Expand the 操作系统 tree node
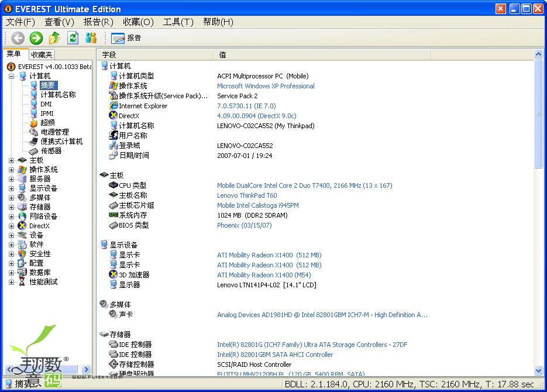The width and height of the screenshot is (547, 392). click(12, 170)
